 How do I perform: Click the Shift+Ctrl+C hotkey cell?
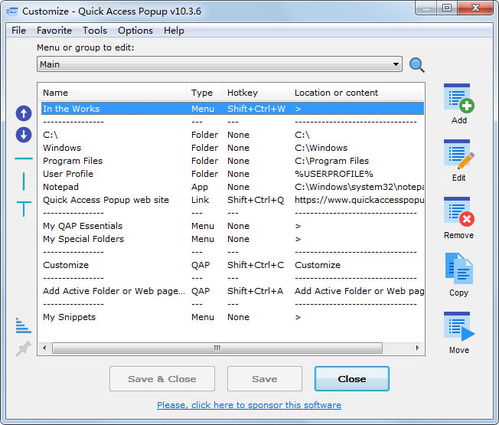click(x=256, y=265)
